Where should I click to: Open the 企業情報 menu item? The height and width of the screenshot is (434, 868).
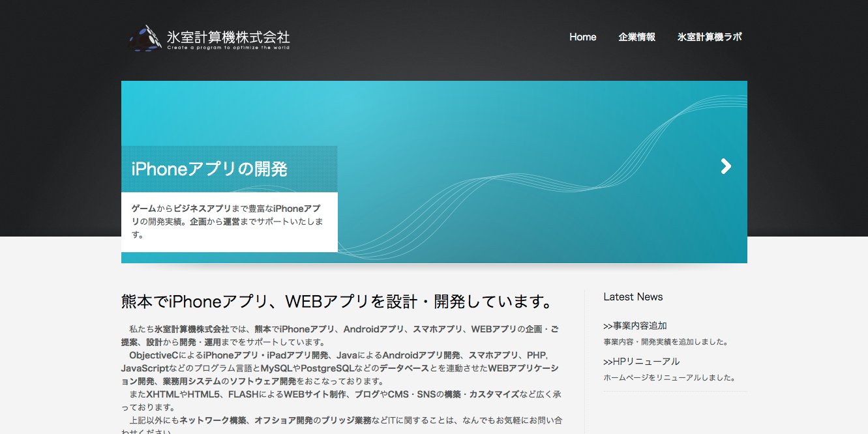[x=636, y=37]
